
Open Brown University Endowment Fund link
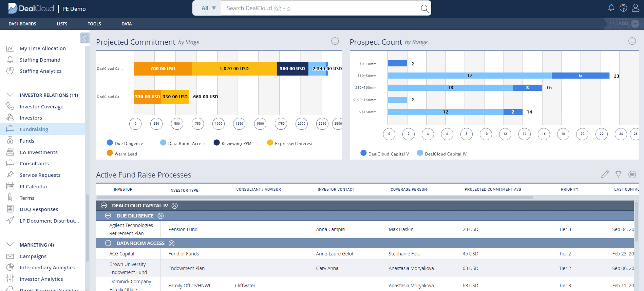coord(128,268)
